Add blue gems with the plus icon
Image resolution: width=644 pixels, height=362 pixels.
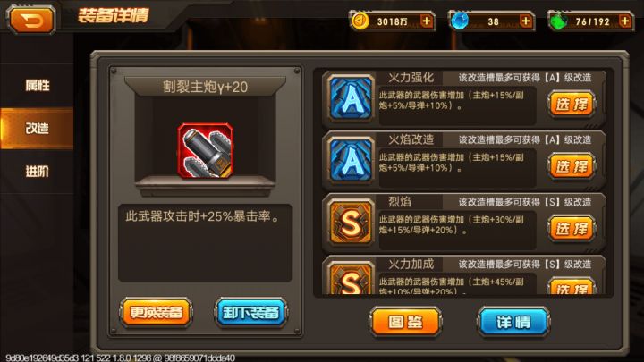click(525, 21)
